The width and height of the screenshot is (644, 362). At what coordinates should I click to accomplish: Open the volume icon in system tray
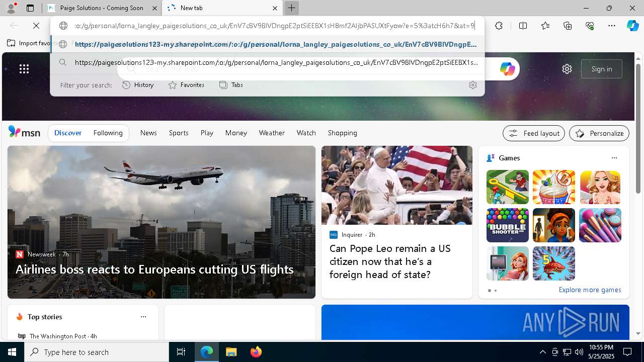579,352
